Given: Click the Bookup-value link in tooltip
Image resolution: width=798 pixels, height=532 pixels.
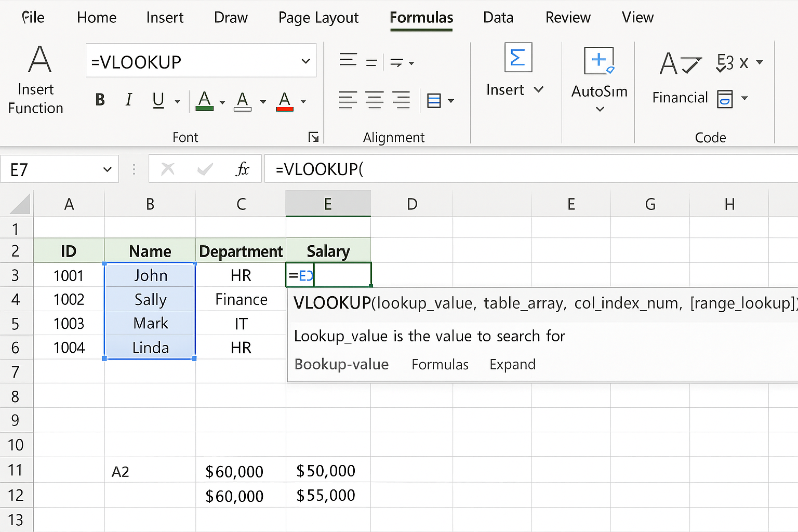Looking at the screenshot, I should click(x=341, y=364).
